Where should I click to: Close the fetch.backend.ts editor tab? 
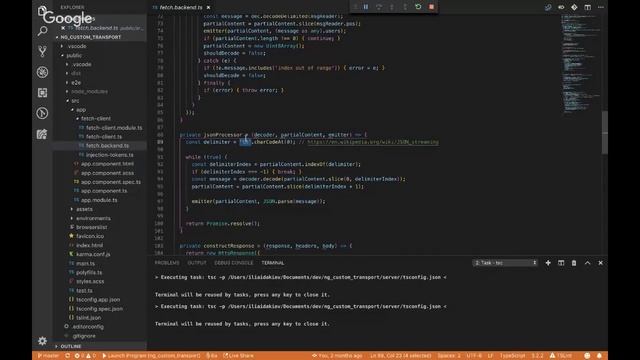point(209,7)
